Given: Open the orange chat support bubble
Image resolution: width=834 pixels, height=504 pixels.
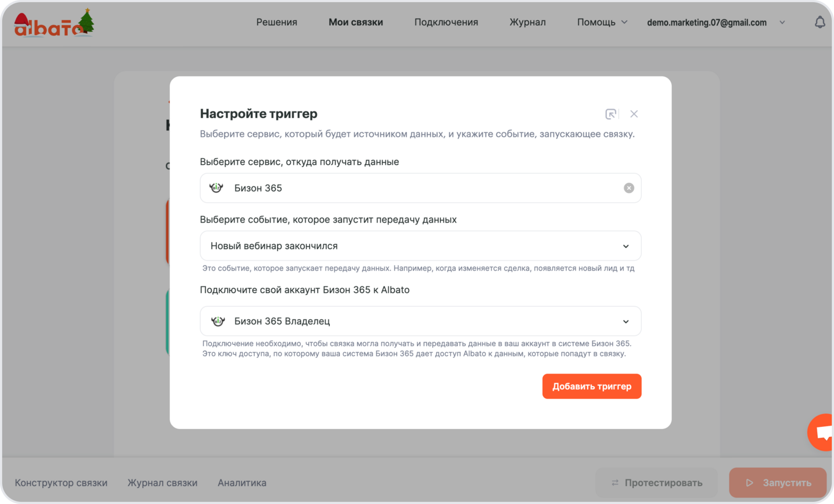Looking at the screenshot, I should 823,432.
